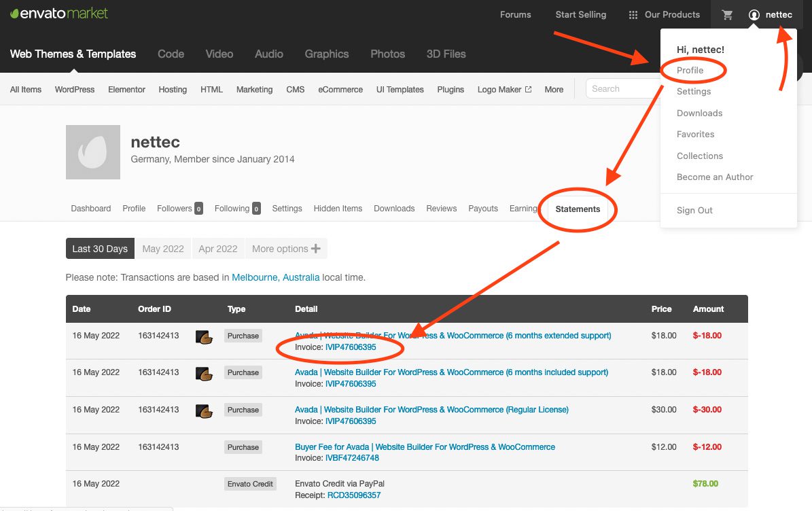812x511 pixels.
Task: Open the HTML category
Action: (x=211, y=90)
